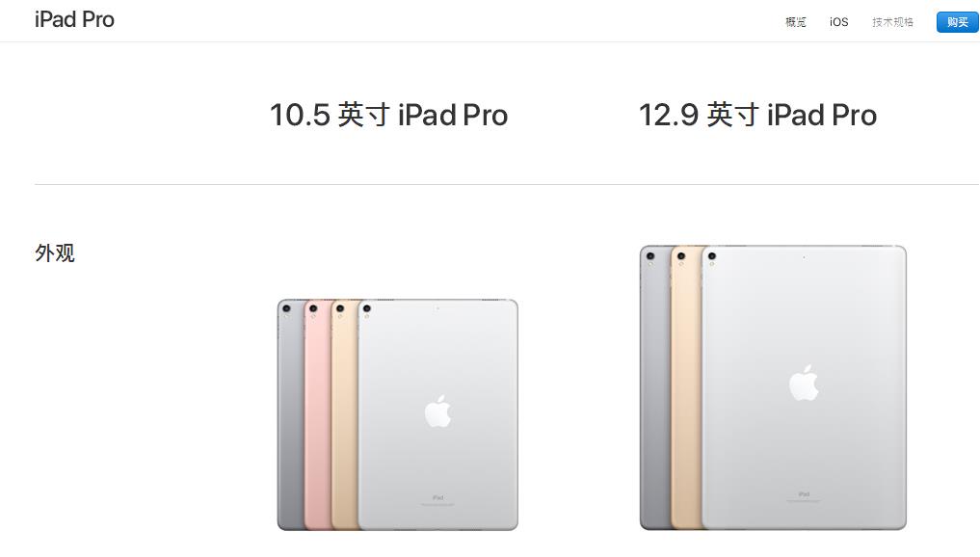Click the gold 10.5-inch iPad
The image size is (980, 557).
coord(344,414)
